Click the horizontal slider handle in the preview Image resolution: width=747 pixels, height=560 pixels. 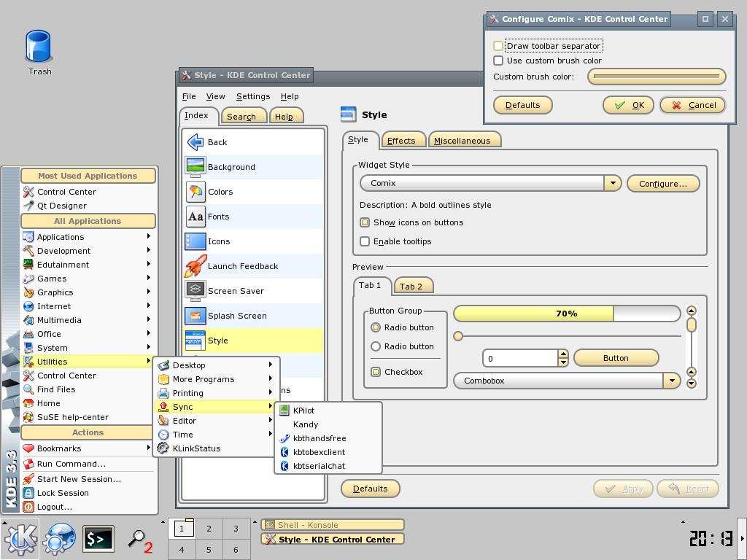coord(458,336)
